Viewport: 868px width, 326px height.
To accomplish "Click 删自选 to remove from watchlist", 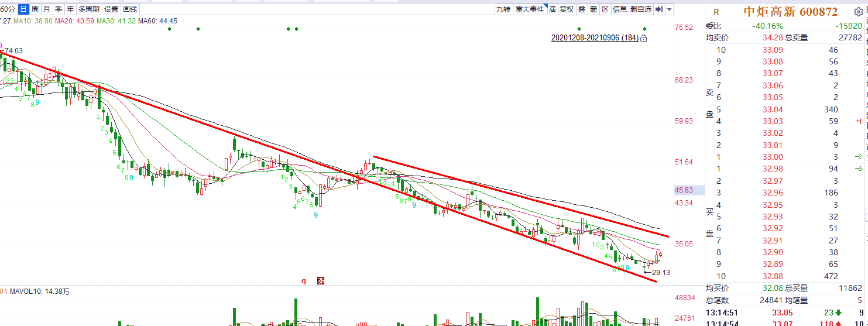I will [641, 9].
